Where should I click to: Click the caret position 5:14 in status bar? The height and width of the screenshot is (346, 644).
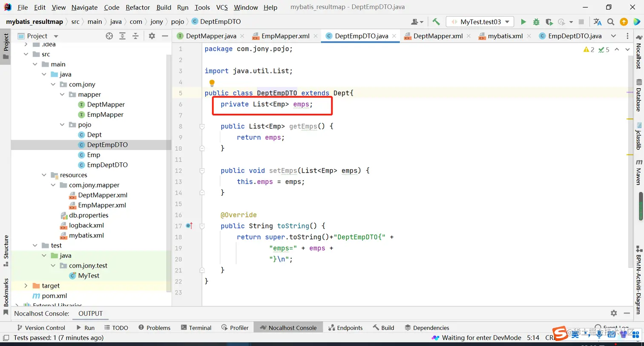pyautogui.click(x=533, y=338)
